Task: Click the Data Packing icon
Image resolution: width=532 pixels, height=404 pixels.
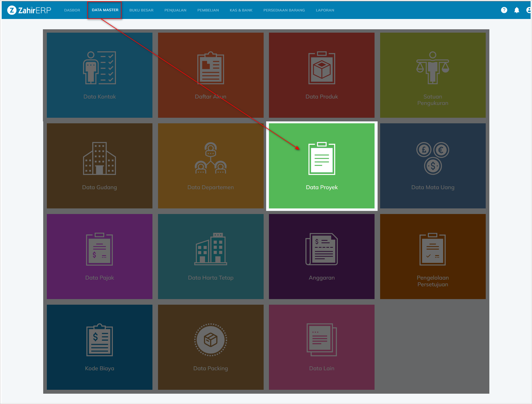Action: point(210,340)
